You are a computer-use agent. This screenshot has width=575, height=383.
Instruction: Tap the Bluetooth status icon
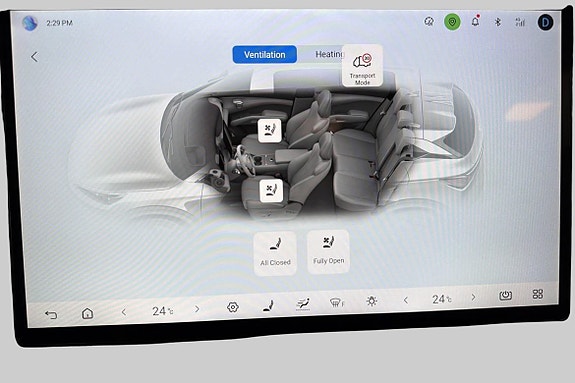498,22
